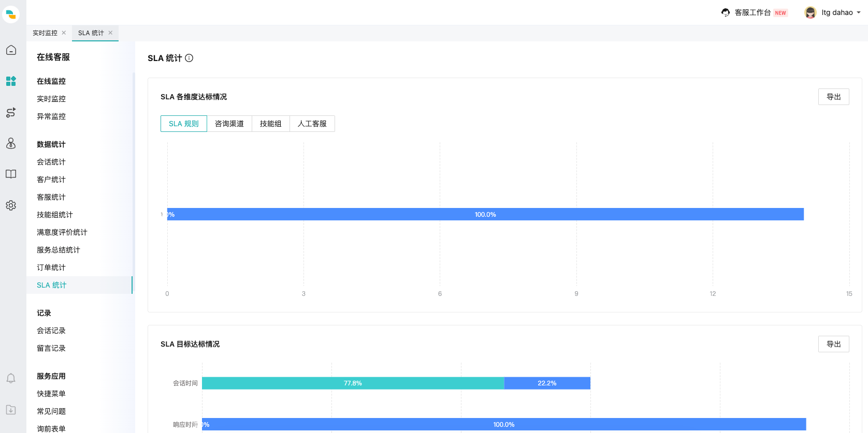Switch to the 实时监控 tab

tap(45, 33)
